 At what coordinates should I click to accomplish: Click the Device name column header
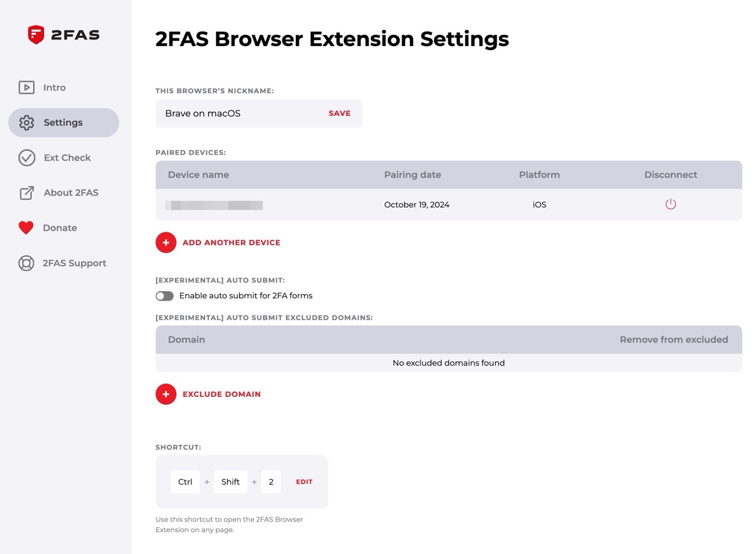pos(198,175)
